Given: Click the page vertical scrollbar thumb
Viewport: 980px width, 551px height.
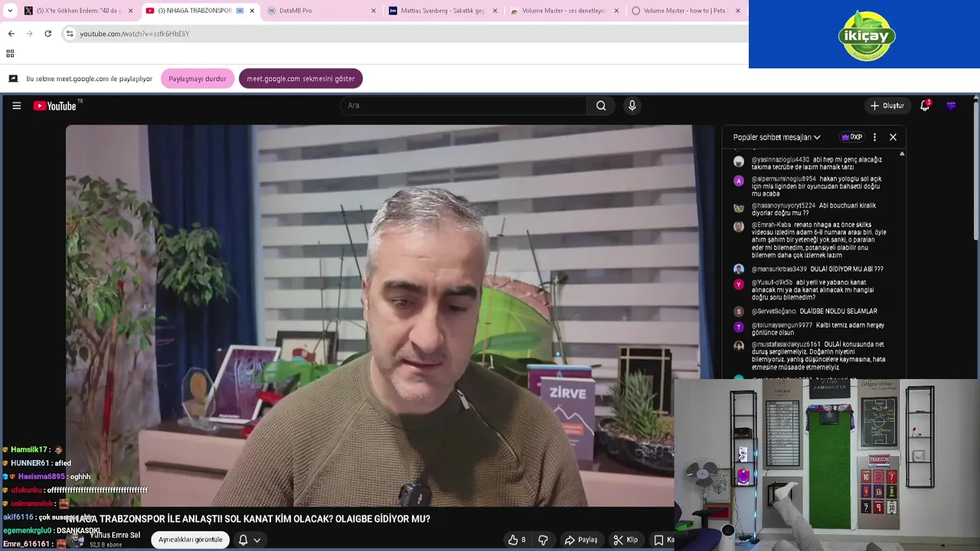Looking at the screenshot, I should 975,172.
